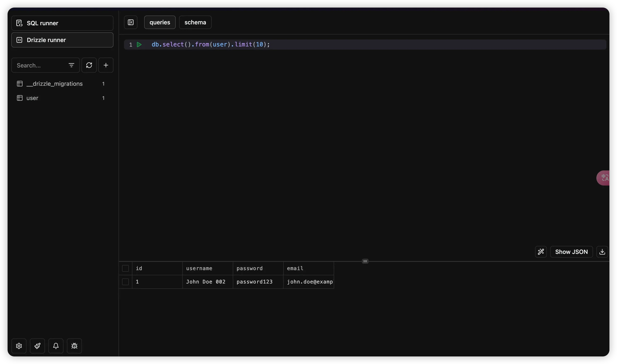Switch to the queries tab
This screenshot has width=617, height=364.
[160, 22]
